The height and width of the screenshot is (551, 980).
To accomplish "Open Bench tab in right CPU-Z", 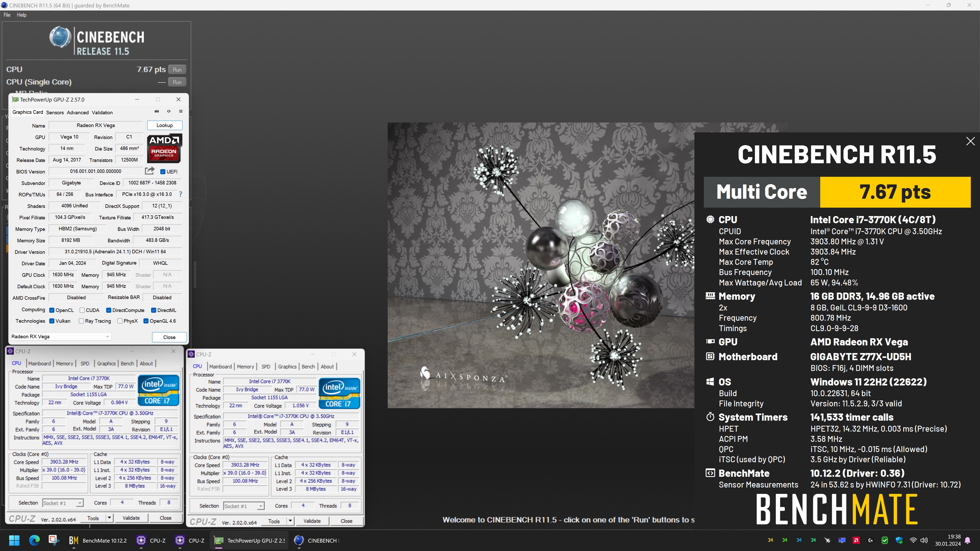I will pos(308,367).
